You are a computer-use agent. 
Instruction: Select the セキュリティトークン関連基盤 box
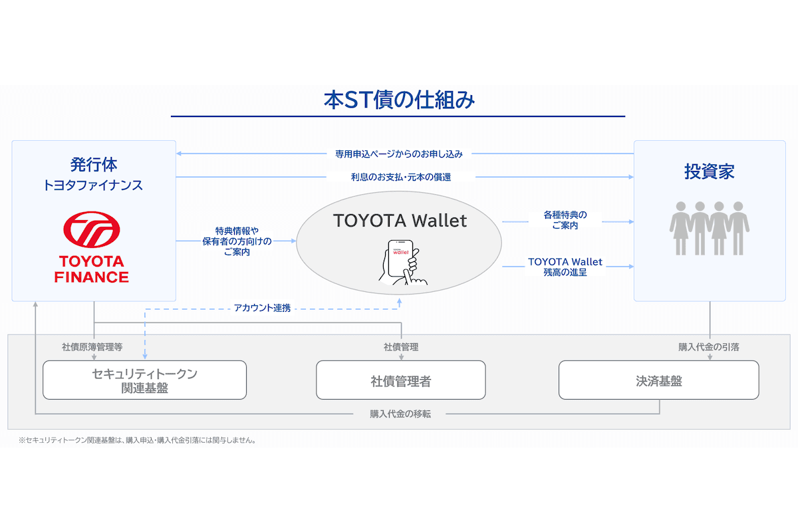(145, 380)
